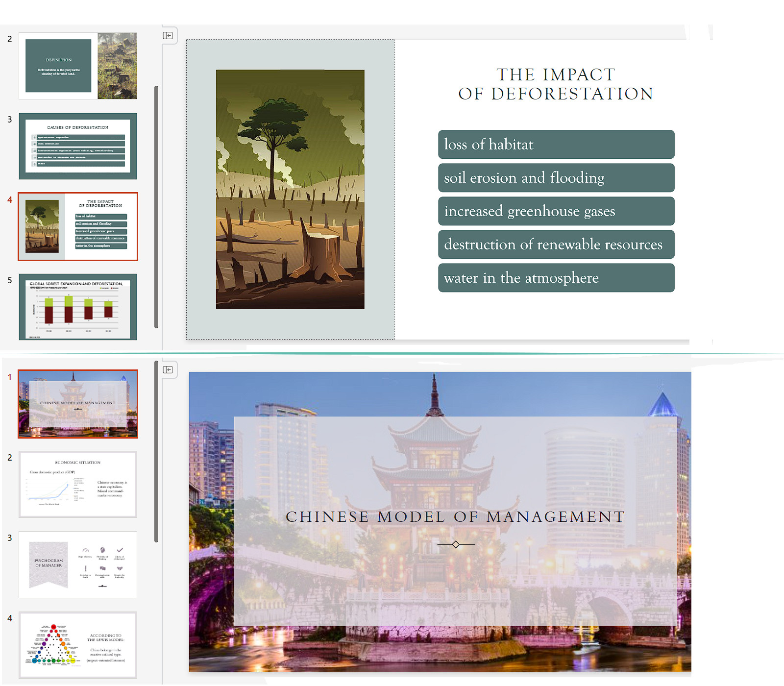The height and width of the screenshot is (686, 784).
Task: Open the Definition slide thumbnail
Action: click(78, 66)
